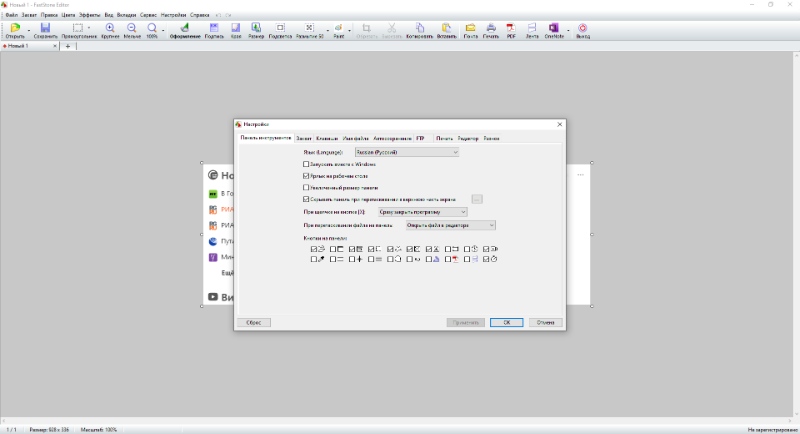Image resolution: width=800 pixels, height=434 pixels.
Task: Click the Открыть folder icon in toolbar
Action: tap(15, 30)
